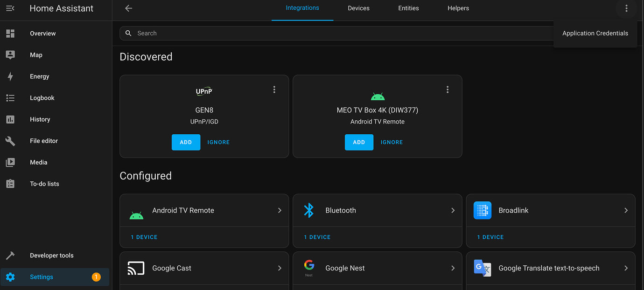Open the Broadlink device list
Viewport: 644px width, 290px height.
(490, 237)
